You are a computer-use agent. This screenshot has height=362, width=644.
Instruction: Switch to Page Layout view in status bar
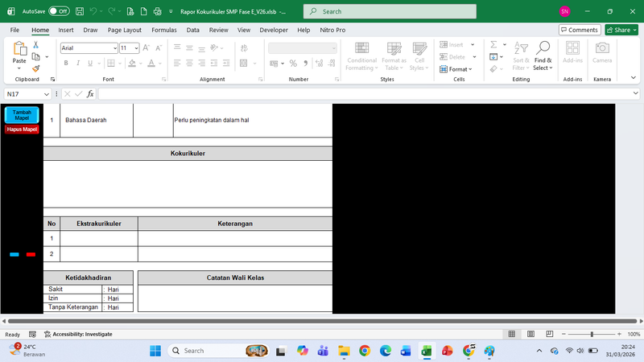[530, 334]
